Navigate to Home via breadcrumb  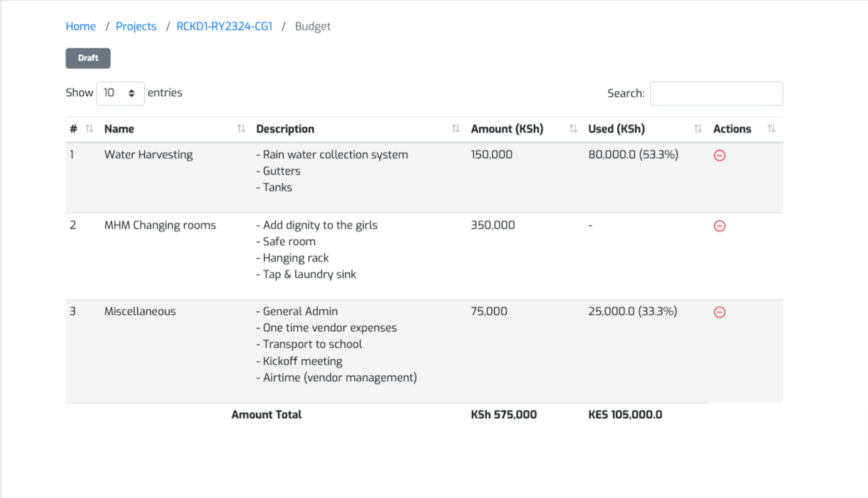[x=81, y=26]
